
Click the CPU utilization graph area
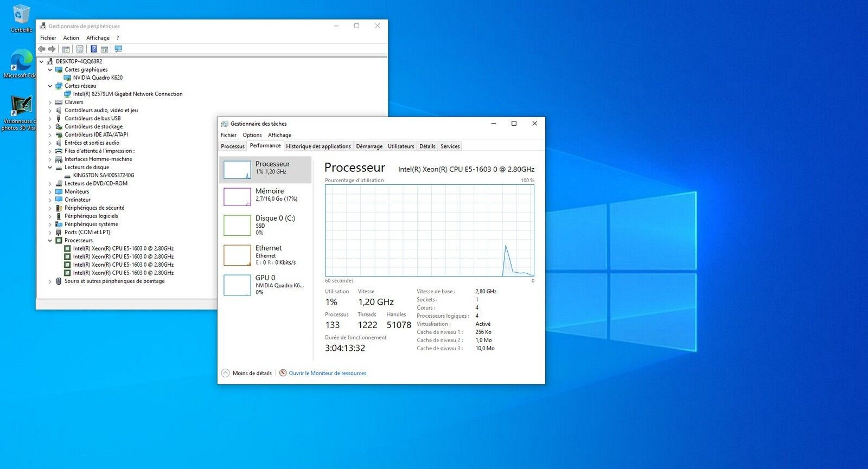430,230
